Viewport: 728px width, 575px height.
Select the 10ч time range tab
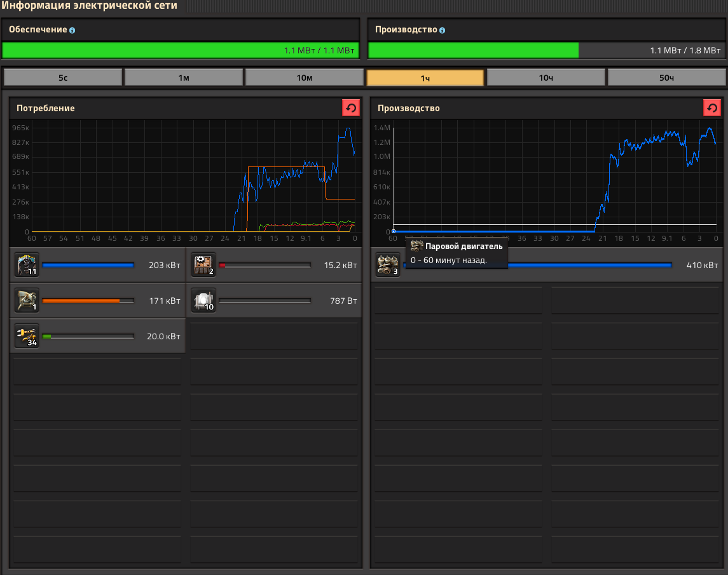(x=546, y=78)
